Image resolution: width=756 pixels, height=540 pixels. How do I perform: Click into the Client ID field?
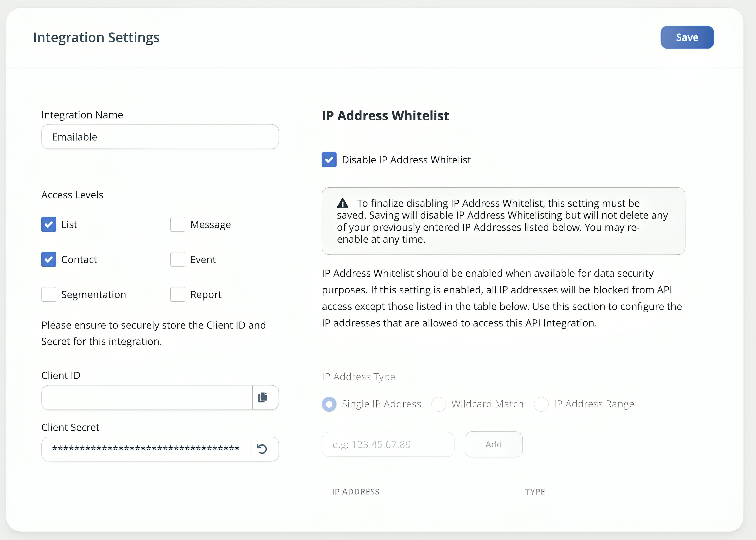(147, 397)
